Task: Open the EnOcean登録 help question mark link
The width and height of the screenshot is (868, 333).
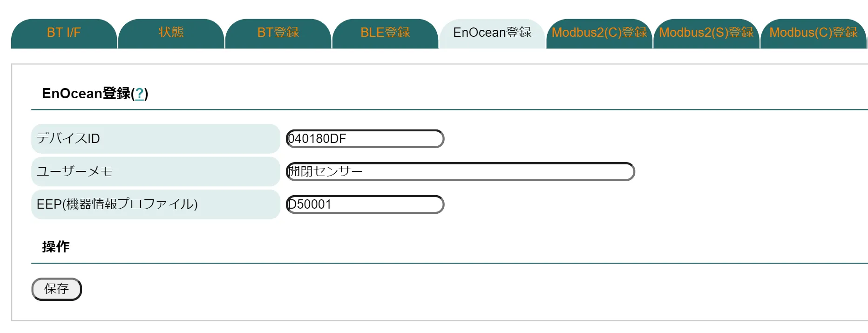Action: tap(139, 94)
